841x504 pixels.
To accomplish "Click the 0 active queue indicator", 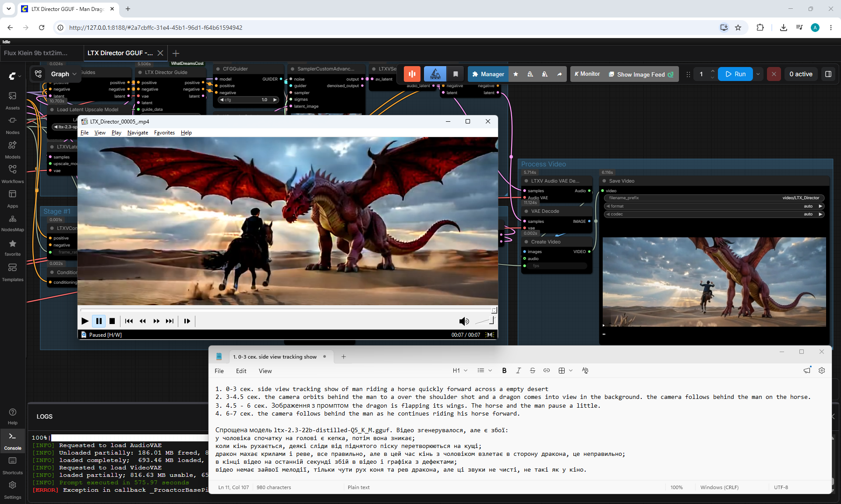I will point(801,74).
